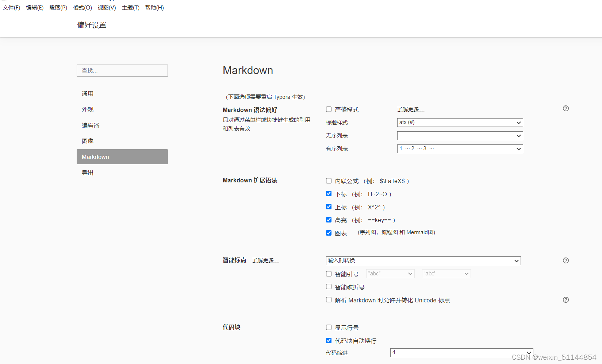
Task: Select 外观 settings category
Action: [122, 109]
